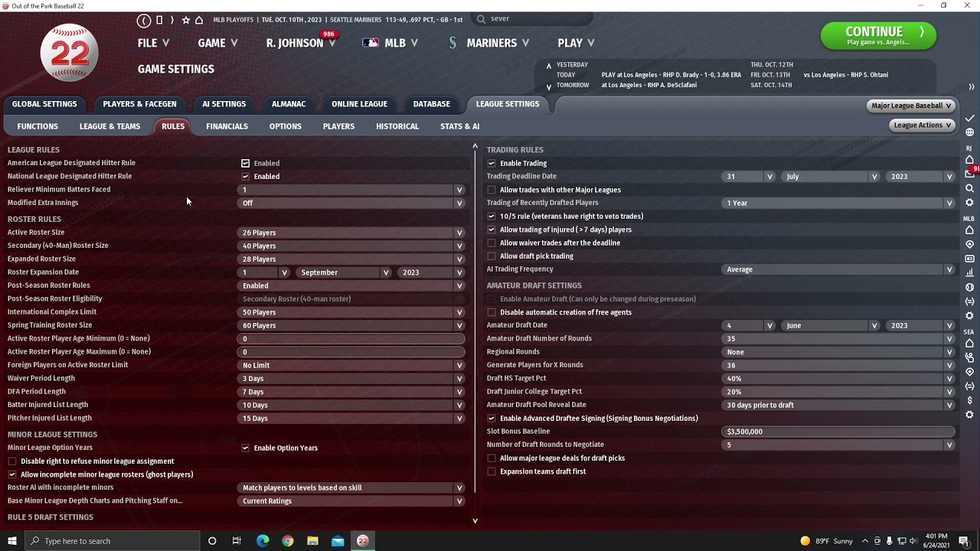This screenshot has width=980, height=551.
Task: Click the gear icon at bottom of SEA section
Action: (969, 415)
